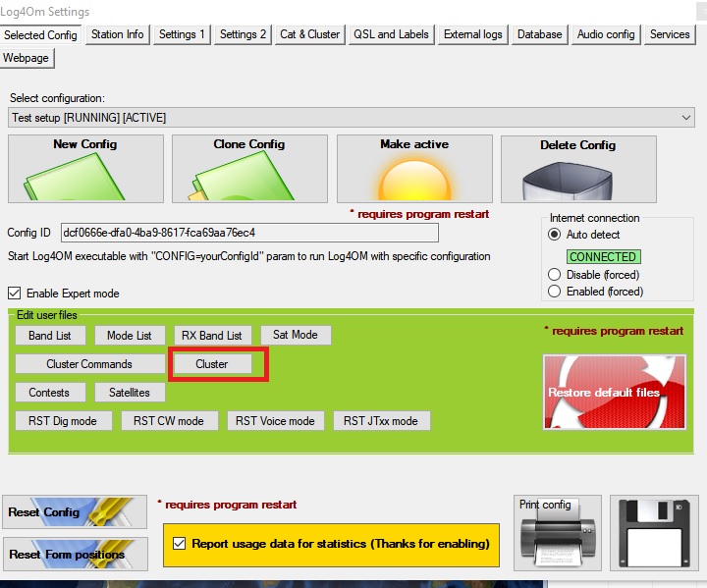Screen dimensions: 707x588
Task: Open the Settings 2 tab
Action: pyautogui.click(x=243, y=34)
